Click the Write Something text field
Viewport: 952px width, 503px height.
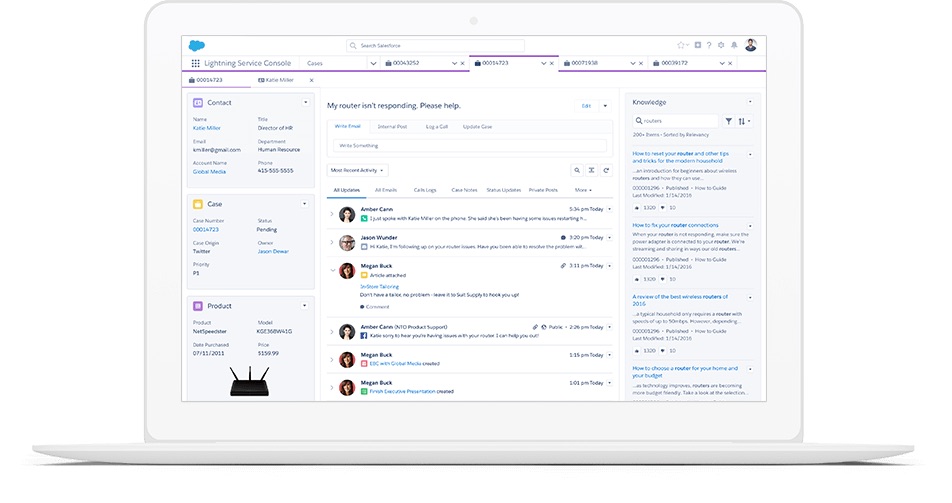(x=470, y=146)
